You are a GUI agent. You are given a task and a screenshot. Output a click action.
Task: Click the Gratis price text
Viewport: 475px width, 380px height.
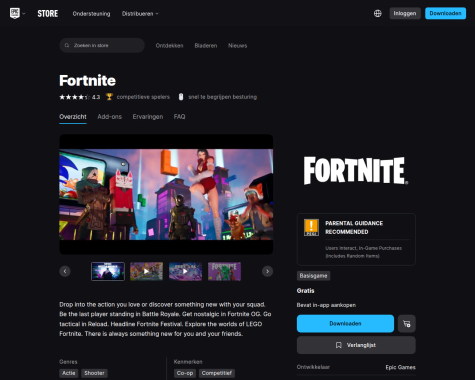(305, 291)
